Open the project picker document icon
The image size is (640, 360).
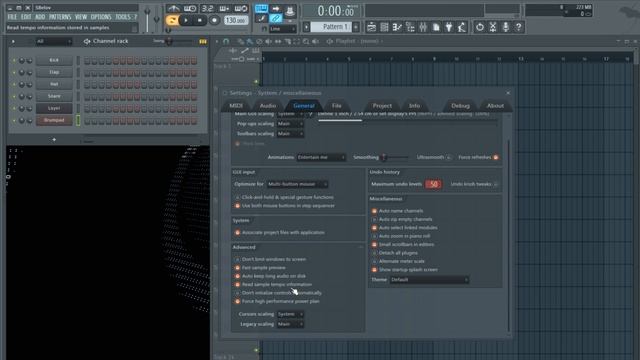click(436, 27)
